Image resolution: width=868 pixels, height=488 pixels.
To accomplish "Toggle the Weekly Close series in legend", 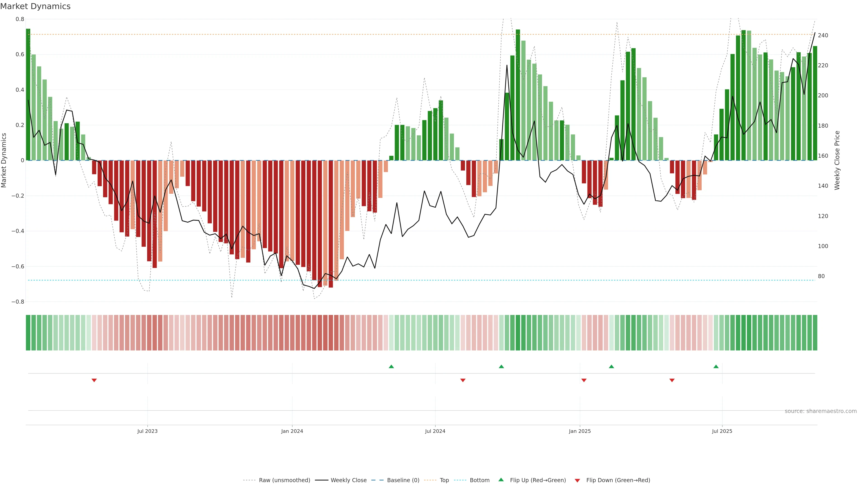I will (348, 480).
